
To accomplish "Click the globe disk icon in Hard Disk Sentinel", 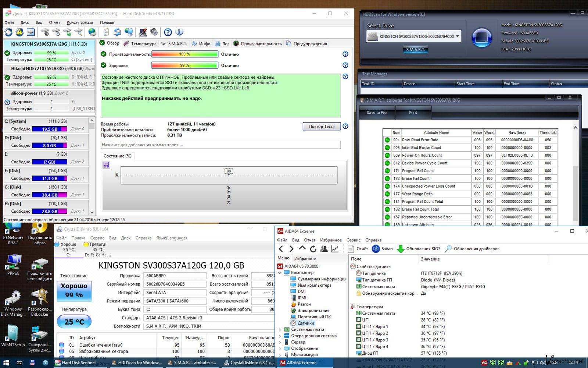I will [x=92, y=32].
